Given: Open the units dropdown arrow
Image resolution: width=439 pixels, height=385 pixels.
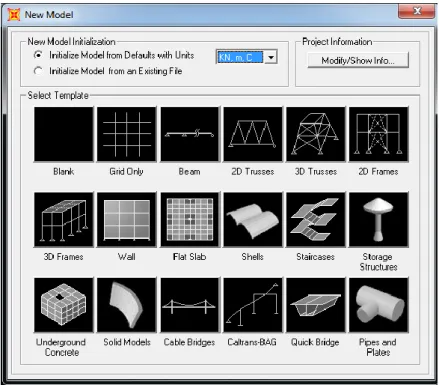Looking at the screenshot, I should pyautogui.click(x=271, y=57).
